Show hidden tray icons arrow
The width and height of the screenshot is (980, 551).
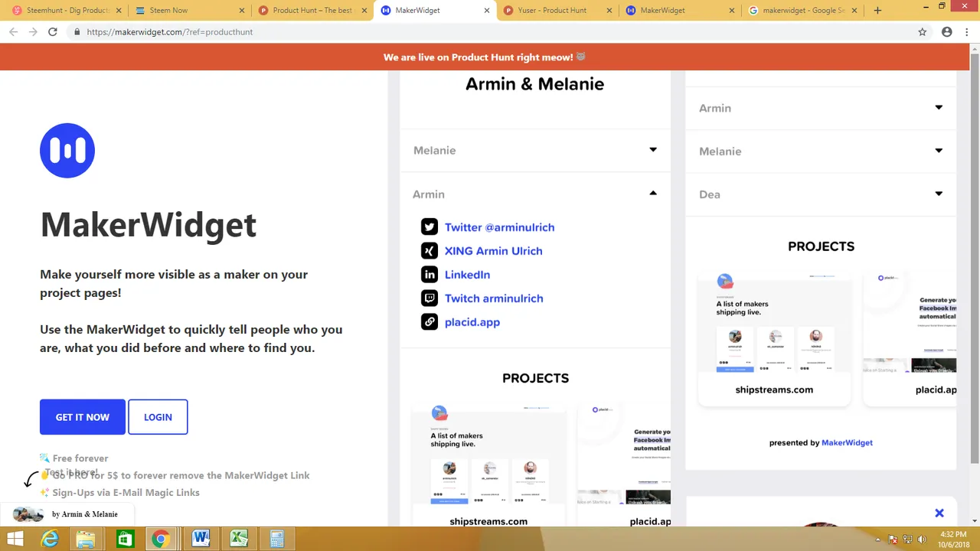point(878,540)
